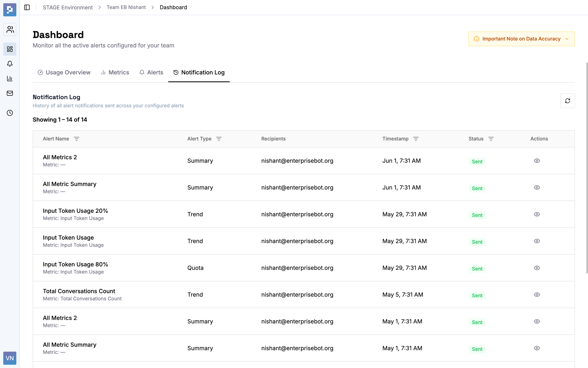The height and width of the screenshot is (368, 588).
Task: Open the bar chart sidebar icon
Action: click(x=10, y=78)
